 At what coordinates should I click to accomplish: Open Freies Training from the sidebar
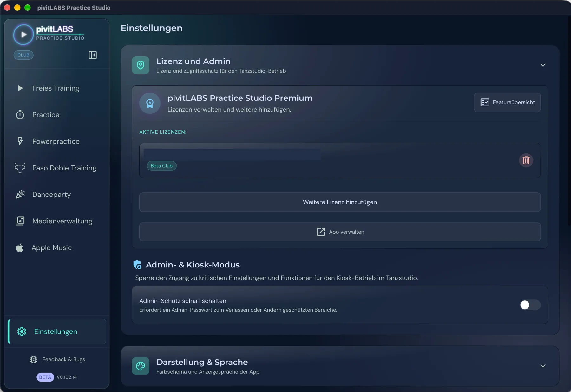[57, 88]
